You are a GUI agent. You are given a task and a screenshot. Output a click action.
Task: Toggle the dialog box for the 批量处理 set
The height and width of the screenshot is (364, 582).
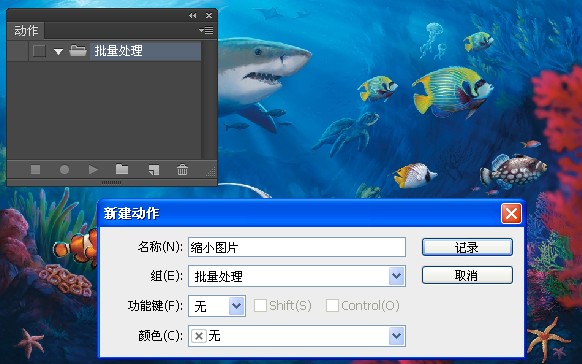tap(39, 51)
